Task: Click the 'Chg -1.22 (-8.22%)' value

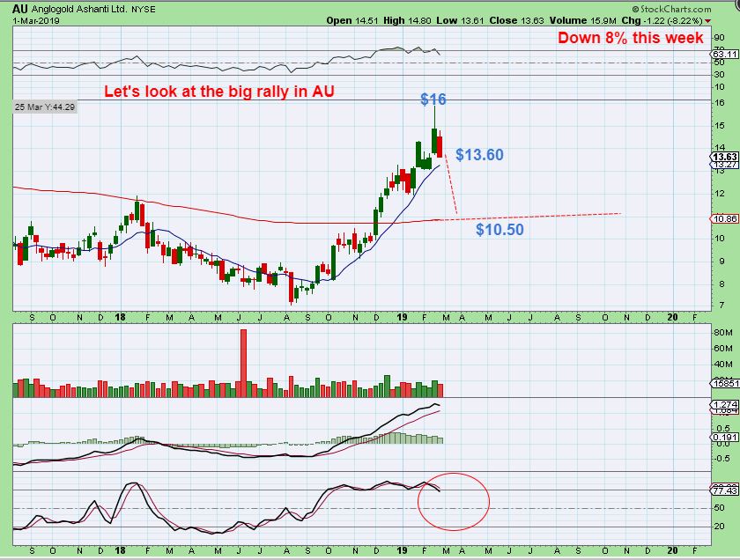Action: (x=662, y=21)
